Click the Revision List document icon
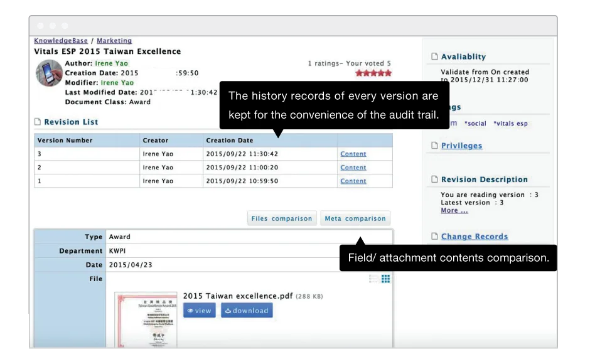 tap(38, 122)
